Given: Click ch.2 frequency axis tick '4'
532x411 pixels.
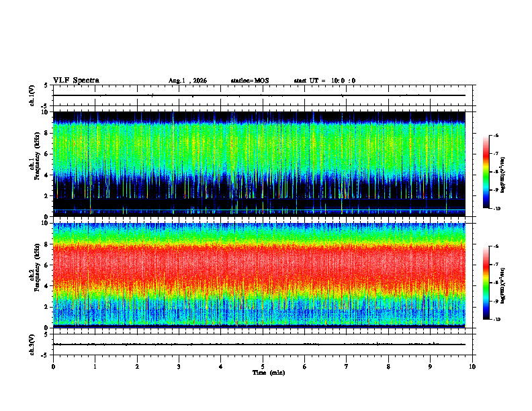Looking at the screenshot, I should pyautogui.click(x=47, y=286).
